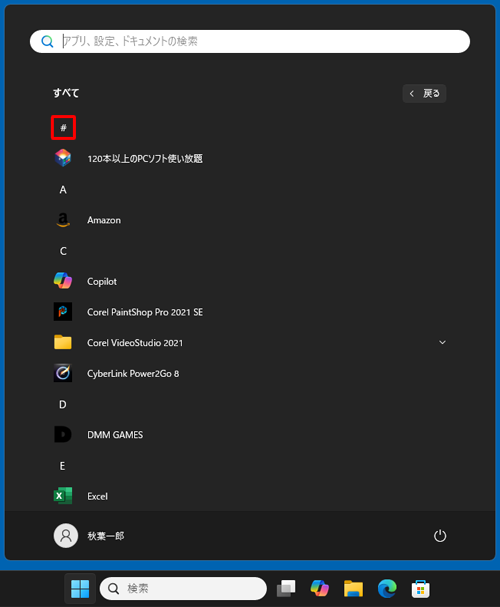Click the 秋葉一郎 user name

[106, 536]
